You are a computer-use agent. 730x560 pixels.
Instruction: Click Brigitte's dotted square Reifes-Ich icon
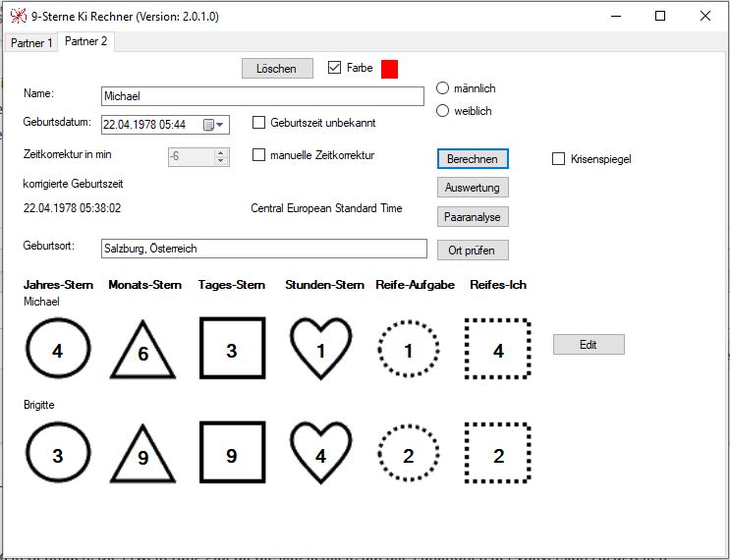(498, 455)
